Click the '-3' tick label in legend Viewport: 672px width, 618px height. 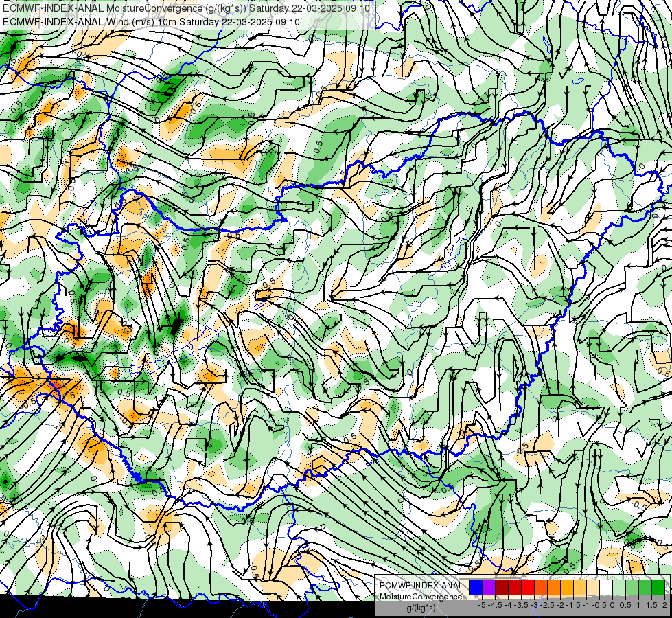pos(535,605)
